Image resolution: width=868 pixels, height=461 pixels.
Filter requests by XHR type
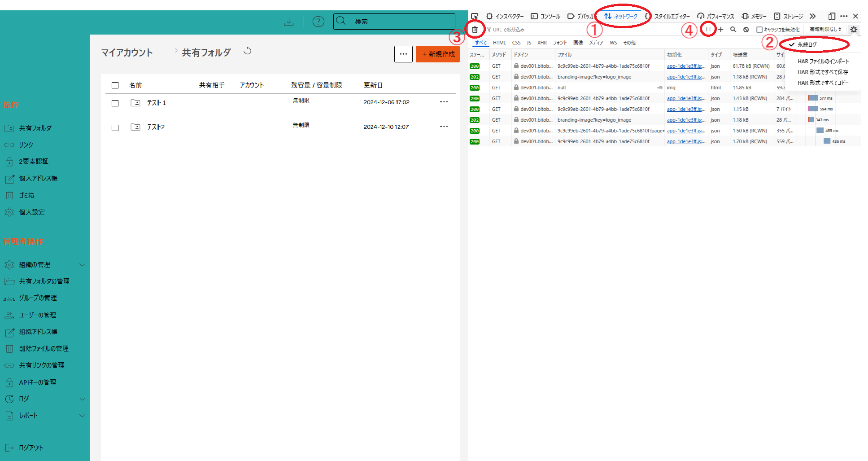pos(542,43)
